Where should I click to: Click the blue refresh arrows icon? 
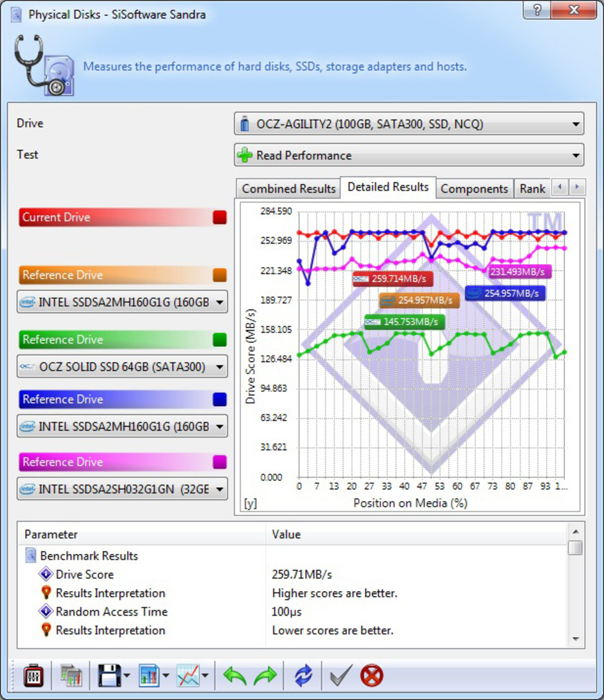point(303,675)
